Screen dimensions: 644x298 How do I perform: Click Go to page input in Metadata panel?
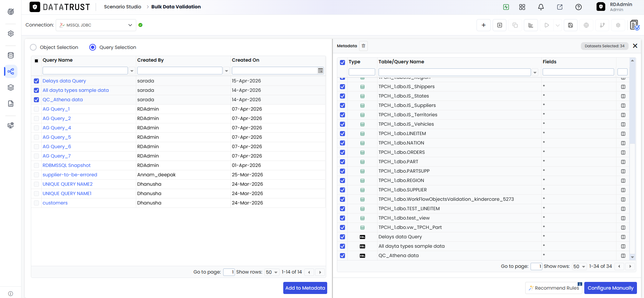536,266
